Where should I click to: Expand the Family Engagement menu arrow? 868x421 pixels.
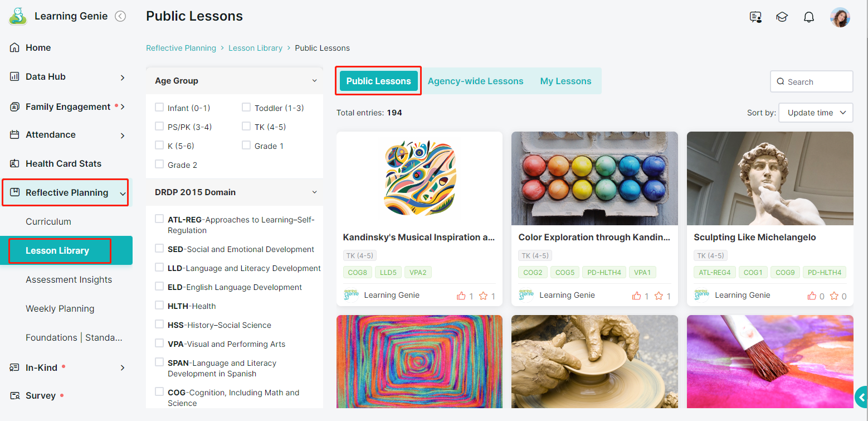click(123, 107)
